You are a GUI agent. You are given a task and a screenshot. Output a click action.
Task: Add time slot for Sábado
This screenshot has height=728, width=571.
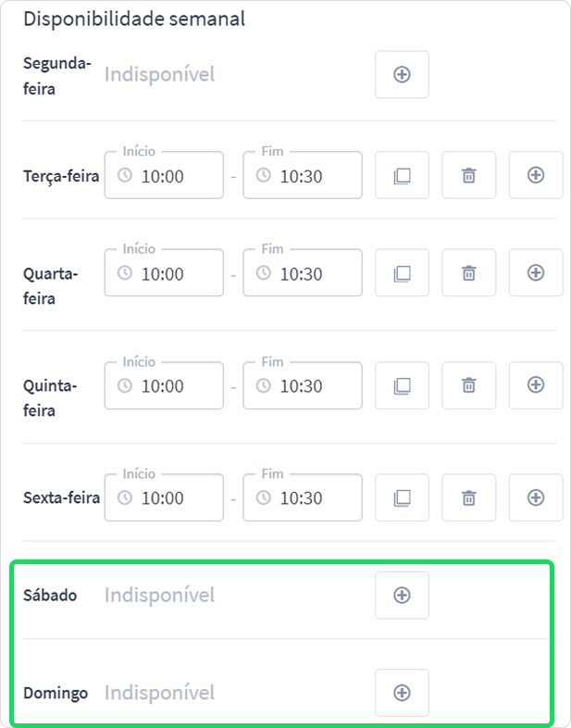(402, 596)
